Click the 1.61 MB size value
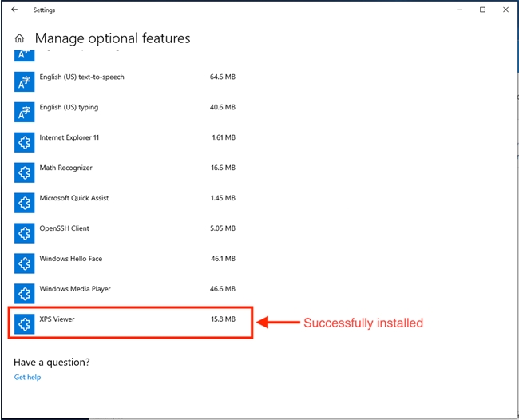 pos(224,137)
